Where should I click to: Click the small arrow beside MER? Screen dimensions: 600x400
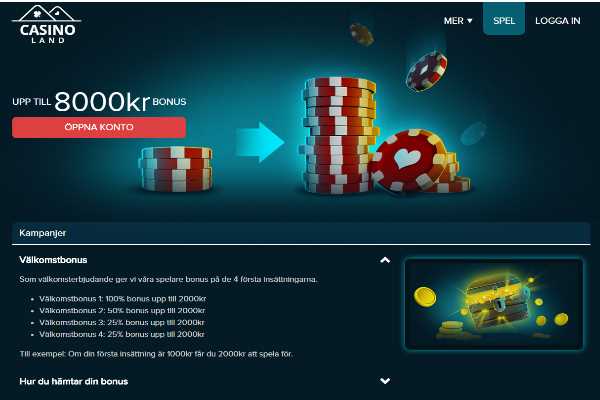(470, 21)
